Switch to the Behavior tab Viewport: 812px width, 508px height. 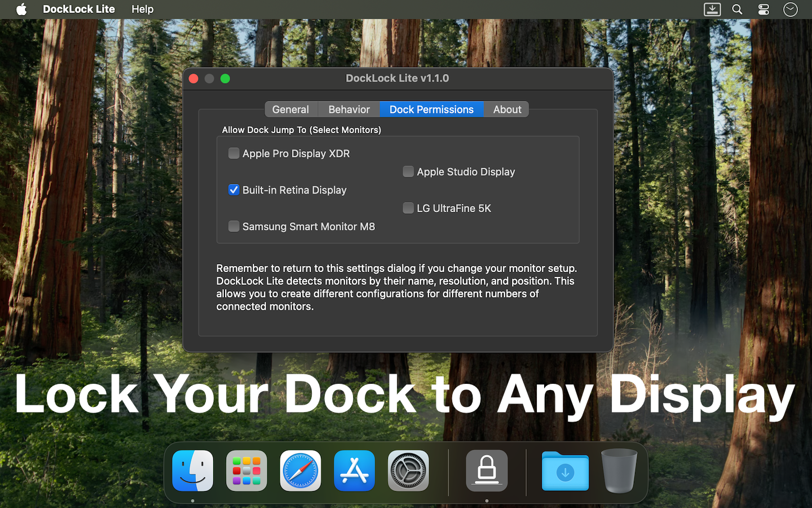point(349,110)
